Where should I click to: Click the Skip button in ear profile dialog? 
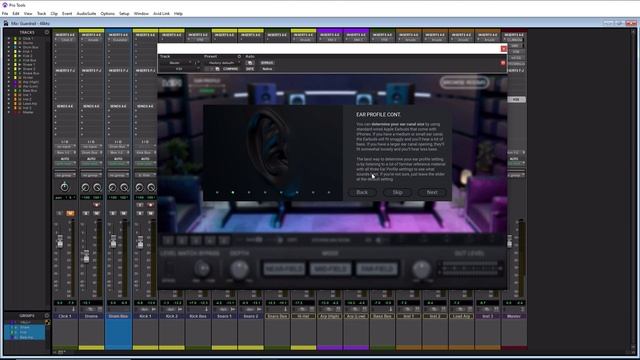pyautogui.click(x=397, y=192)
